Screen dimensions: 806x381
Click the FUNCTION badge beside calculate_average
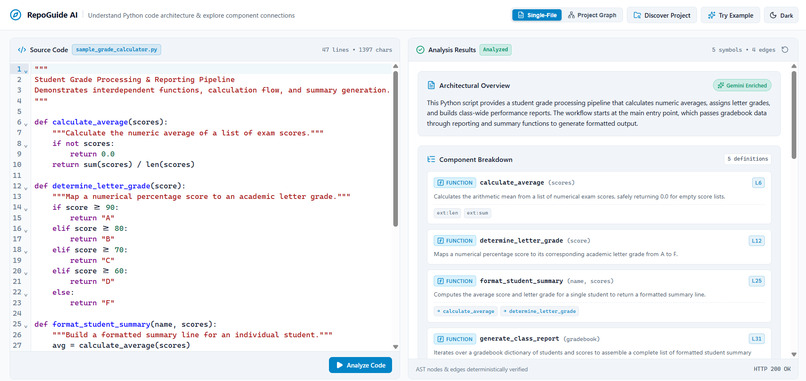click(454, 183)
